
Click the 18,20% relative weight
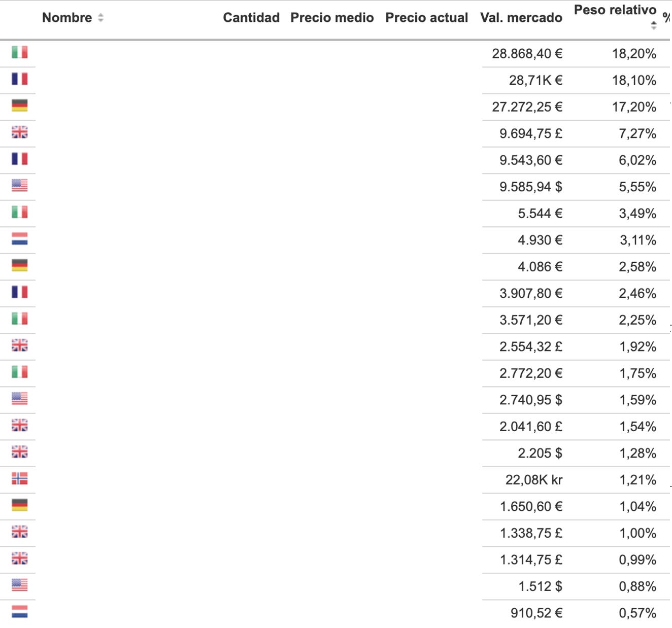click(x=634, y=54)
